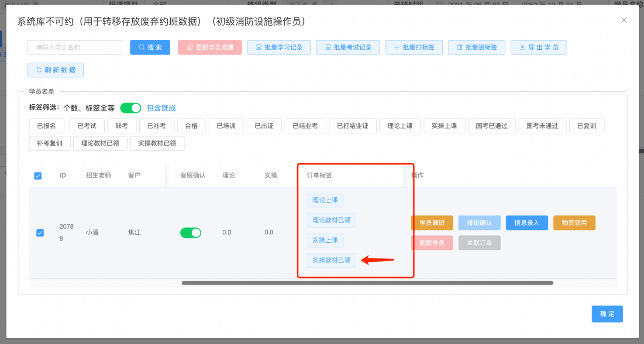Image resolution: width=644 pixels, height=344 pixels.
Task: Click the horizontal table scrollbar
Action: pyautogui.click(x=367, y=283)
